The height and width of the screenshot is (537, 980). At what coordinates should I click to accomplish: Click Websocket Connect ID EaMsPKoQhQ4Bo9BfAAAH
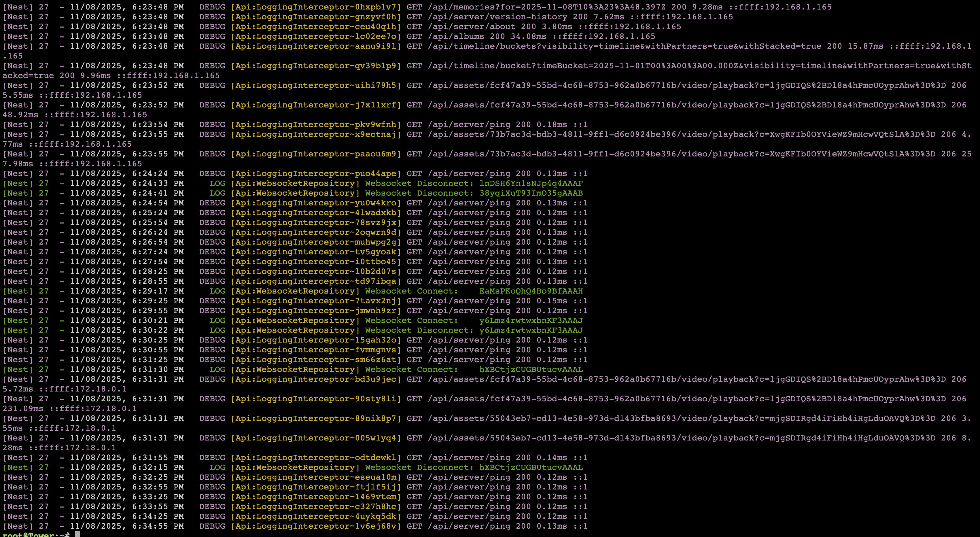click(531, 291)
